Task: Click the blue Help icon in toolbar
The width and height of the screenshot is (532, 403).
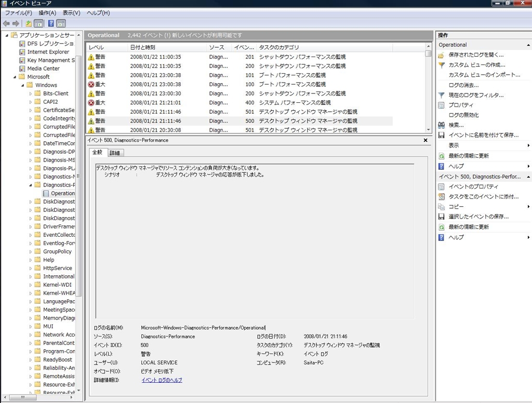Action: coord(51,23)
